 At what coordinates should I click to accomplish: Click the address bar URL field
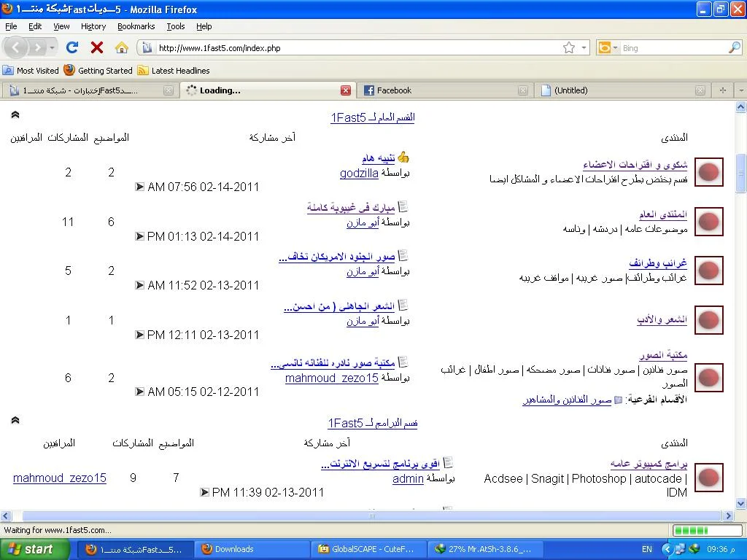point(350,48)
